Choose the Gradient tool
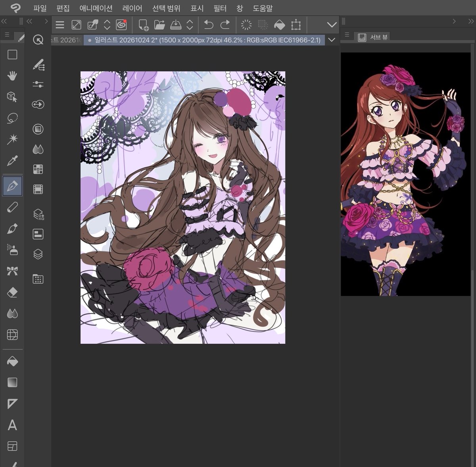The width and height of the screenshot is (476, 467). [12, 383]
